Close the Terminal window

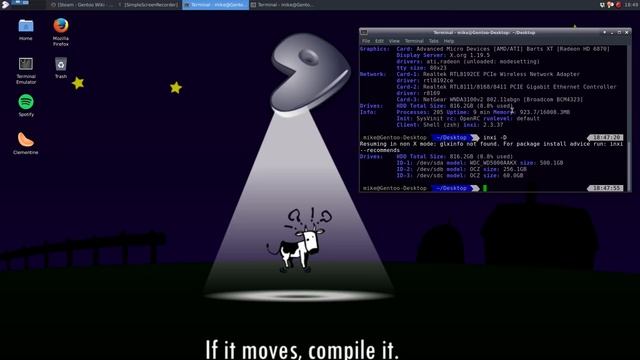point(627,33)
